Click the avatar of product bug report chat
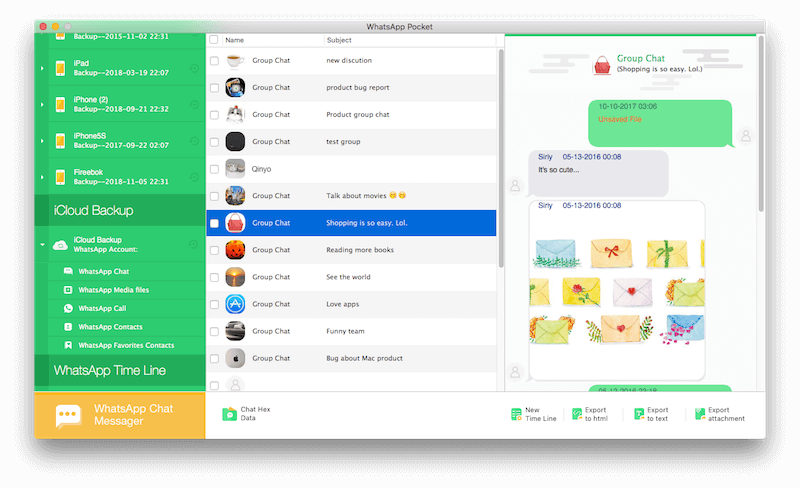Screen dimensions: 800x488 (235, 88)
